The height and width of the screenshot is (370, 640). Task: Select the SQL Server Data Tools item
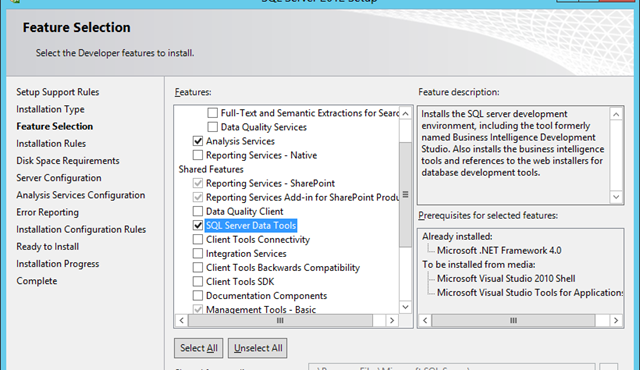pos(251,226)
